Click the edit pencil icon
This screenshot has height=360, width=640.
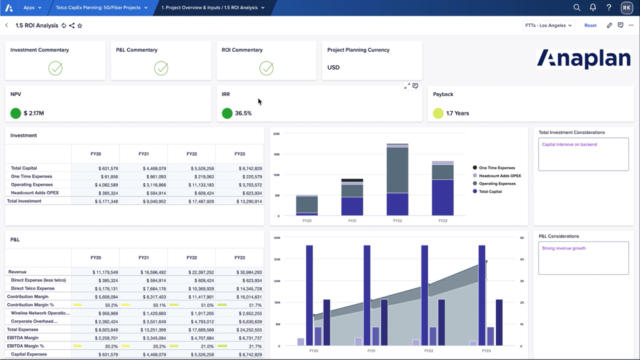(x=609, y=25)
